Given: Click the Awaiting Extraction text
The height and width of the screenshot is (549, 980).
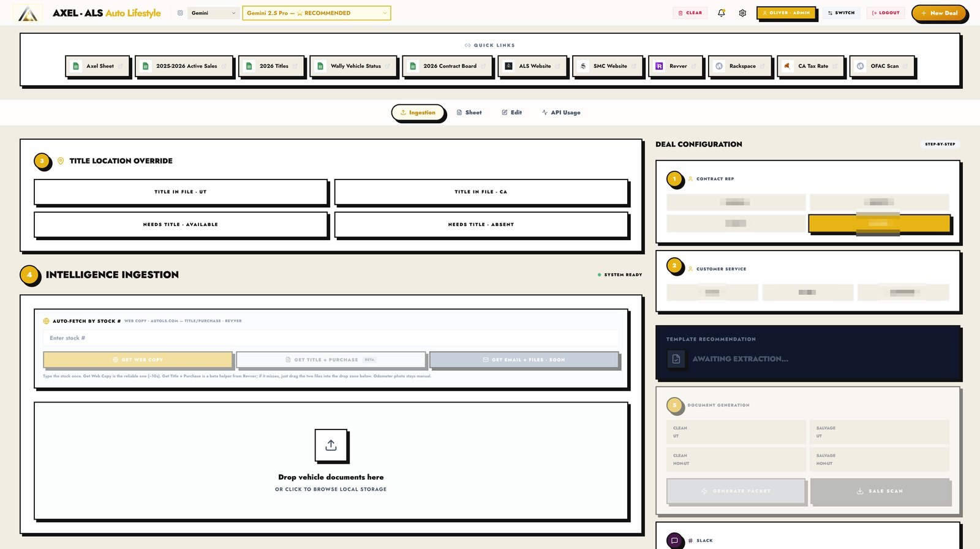Looking at the screenshot, I should (741, 359).
